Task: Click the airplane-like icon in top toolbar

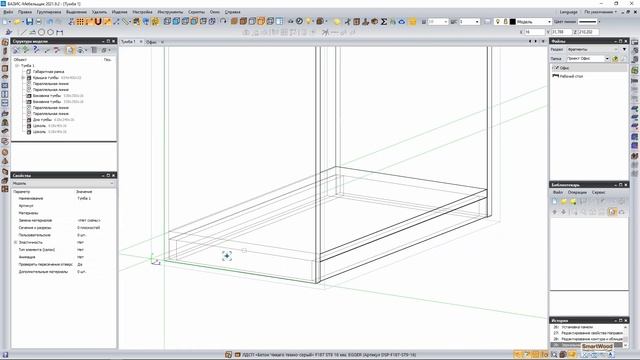Action: click(x=347, y=21)
